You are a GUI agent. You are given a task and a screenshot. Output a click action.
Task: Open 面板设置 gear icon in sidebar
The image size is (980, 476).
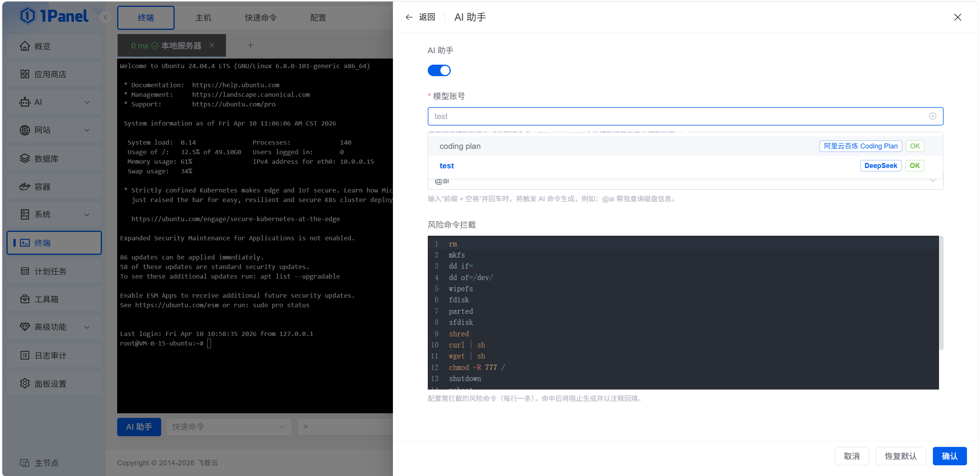point(25,383)
